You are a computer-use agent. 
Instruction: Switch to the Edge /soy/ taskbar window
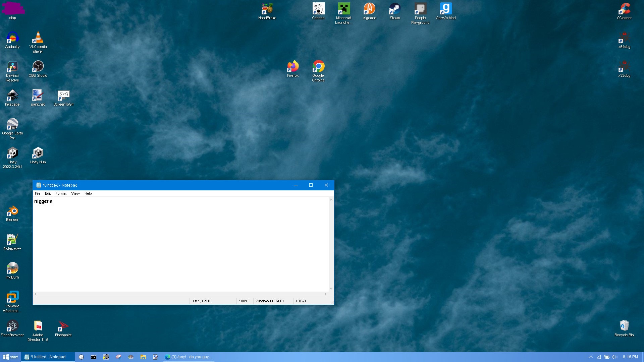(x=188, y=357)
